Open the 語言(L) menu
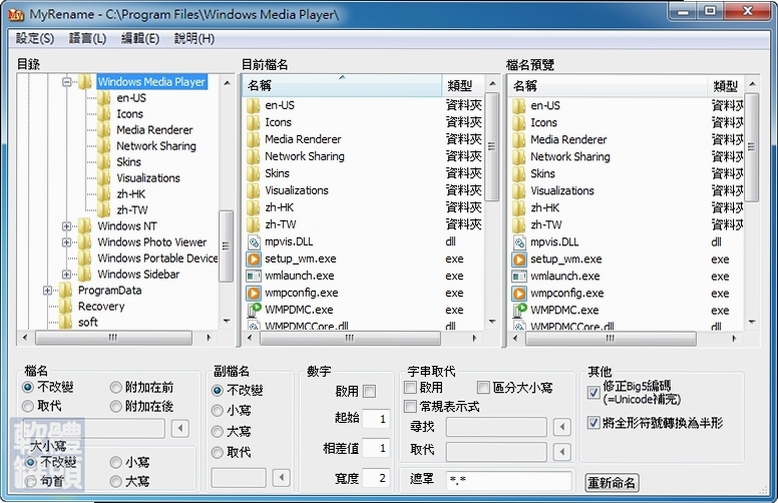 (x=87, y=38)
